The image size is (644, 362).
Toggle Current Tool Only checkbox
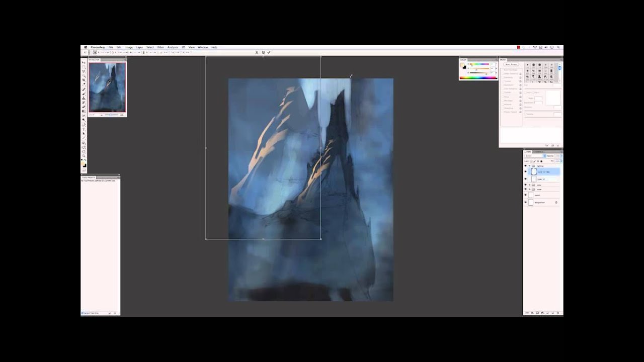[82, 313]
